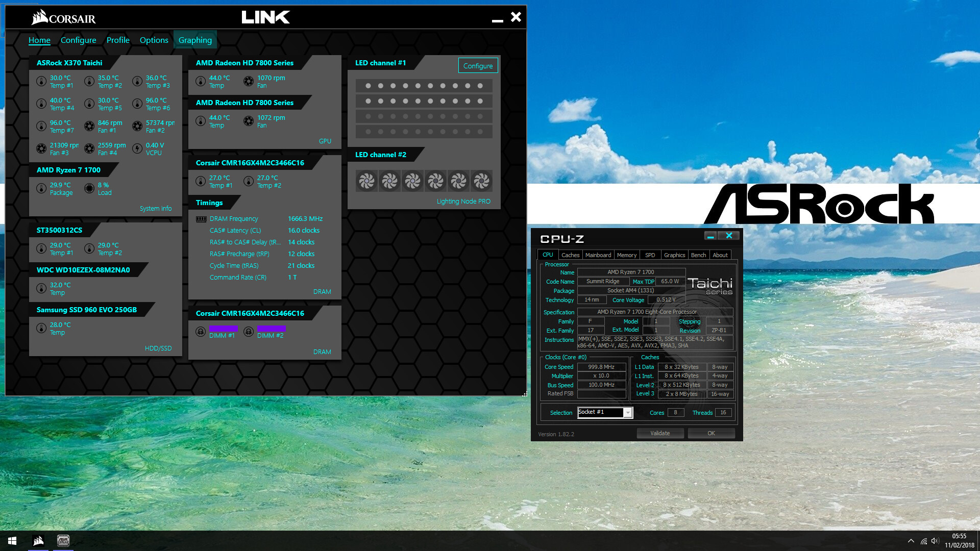Click the Temp #6 96.0 °C thermometer icon
Screen dimensions: 980x551
coord(137,104)
